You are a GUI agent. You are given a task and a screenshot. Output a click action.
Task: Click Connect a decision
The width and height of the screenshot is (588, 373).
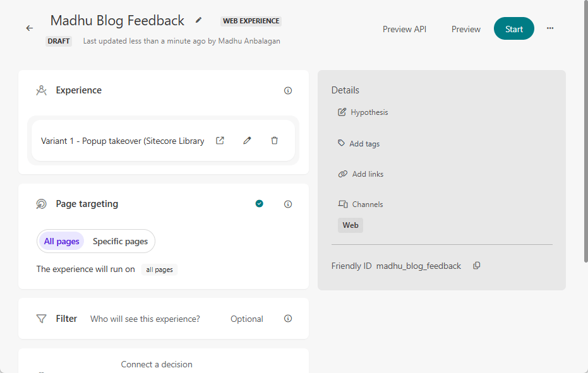coord(157,364)
